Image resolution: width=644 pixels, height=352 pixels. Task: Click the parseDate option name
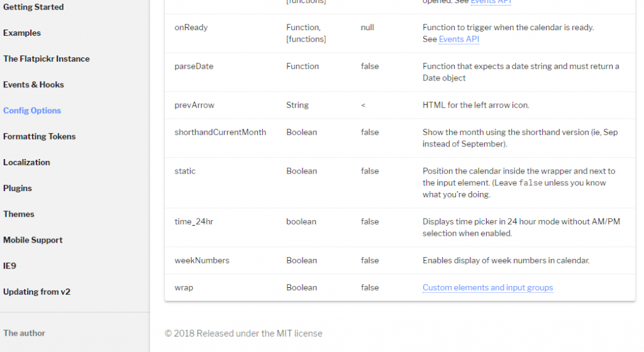[194, 66]
